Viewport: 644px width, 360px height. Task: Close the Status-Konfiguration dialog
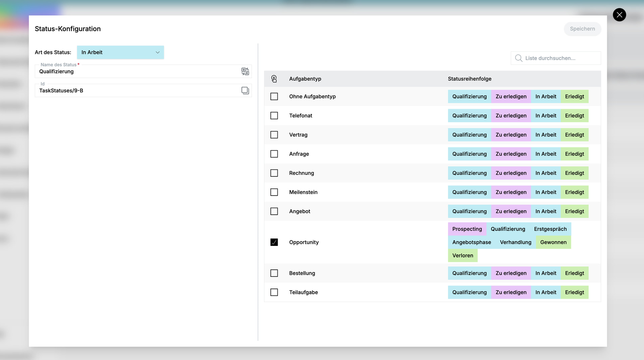click(619, 15)
